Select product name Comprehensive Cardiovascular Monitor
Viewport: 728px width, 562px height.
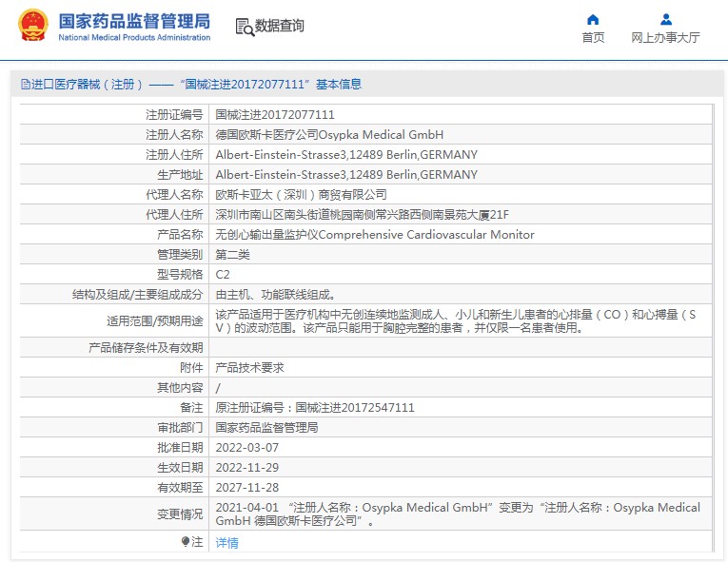click(x=375, y=234)
